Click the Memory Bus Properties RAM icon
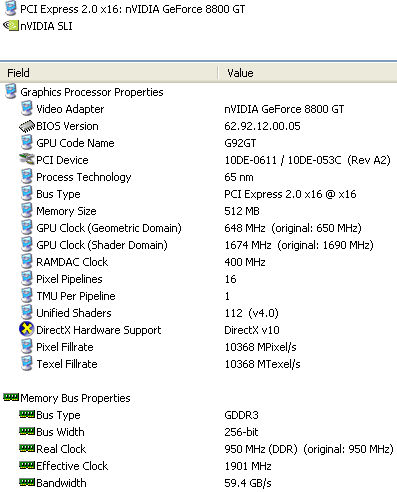This screenshot has height=492, width=397. tap(11, 397)
